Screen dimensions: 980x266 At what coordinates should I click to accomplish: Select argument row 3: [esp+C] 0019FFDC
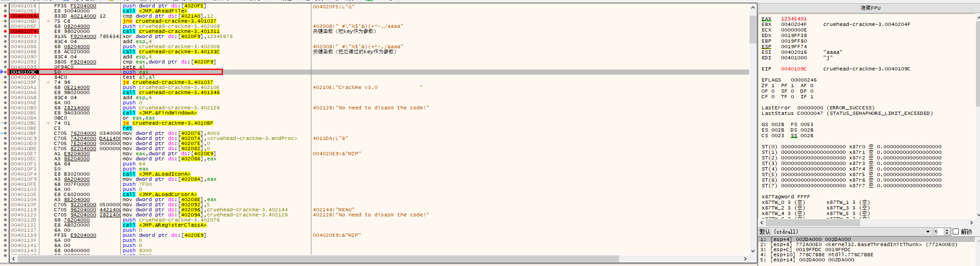pos(805,250)
